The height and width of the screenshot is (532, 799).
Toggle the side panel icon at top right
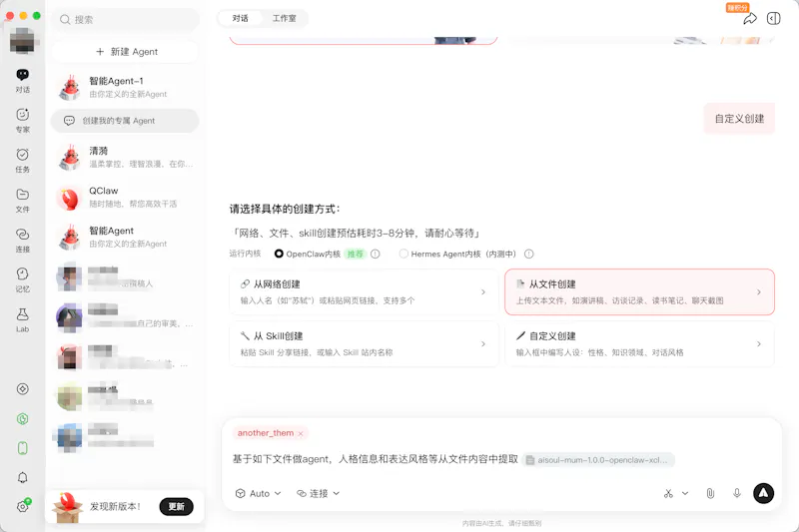click(x=773, y=19)
